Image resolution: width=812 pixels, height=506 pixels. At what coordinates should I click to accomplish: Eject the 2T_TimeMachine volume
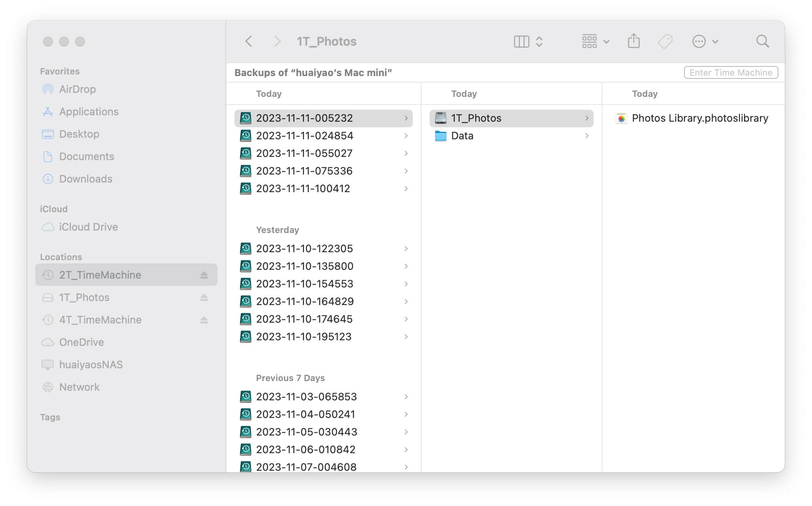204,275
